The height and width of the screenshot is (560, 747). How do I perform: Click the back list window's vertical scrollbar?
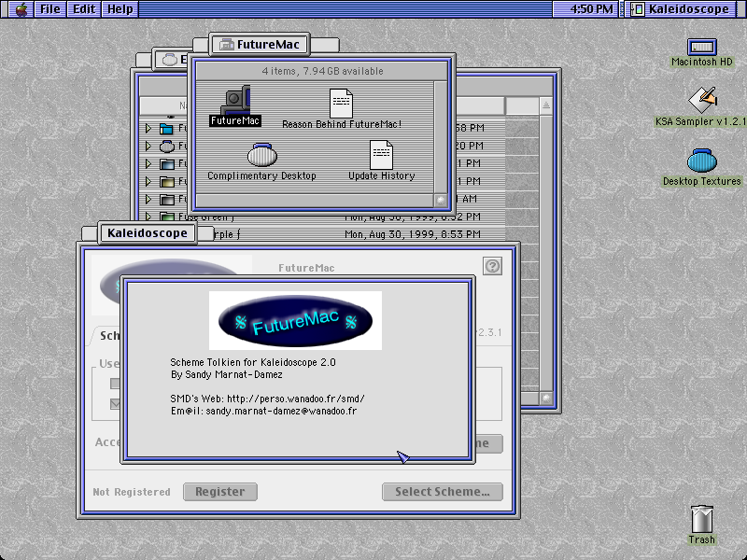pyautogui.click(x=546, y=251)
